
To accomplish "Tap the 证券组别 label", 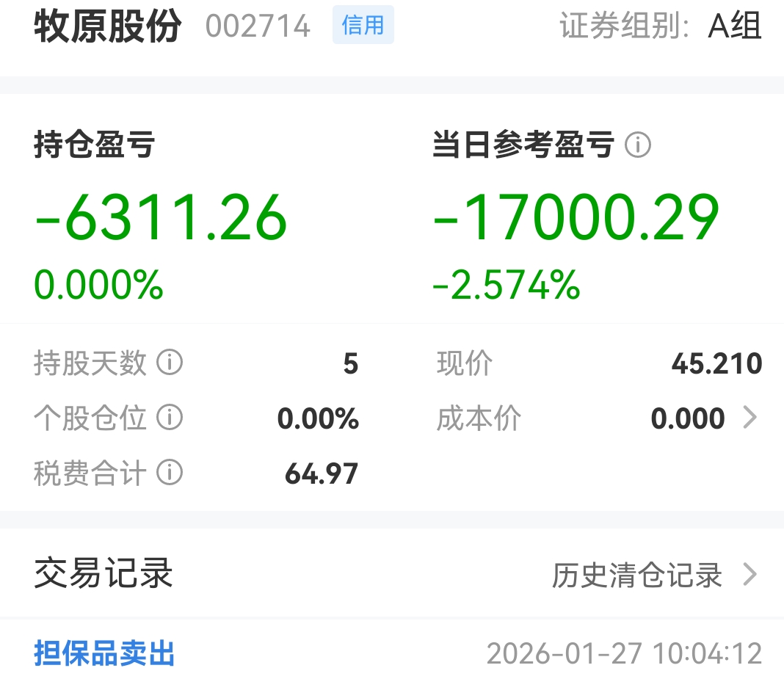I will (625, 26).
